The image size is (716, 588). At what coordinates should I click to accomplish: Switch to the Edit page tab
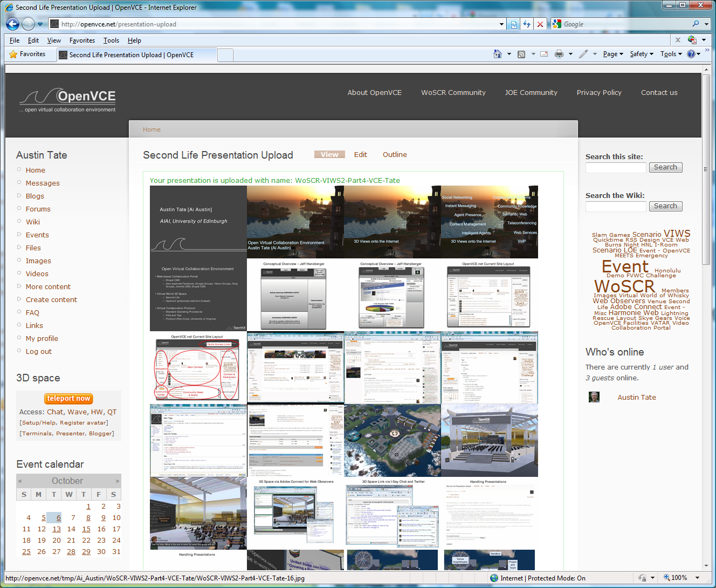[361, 154]
